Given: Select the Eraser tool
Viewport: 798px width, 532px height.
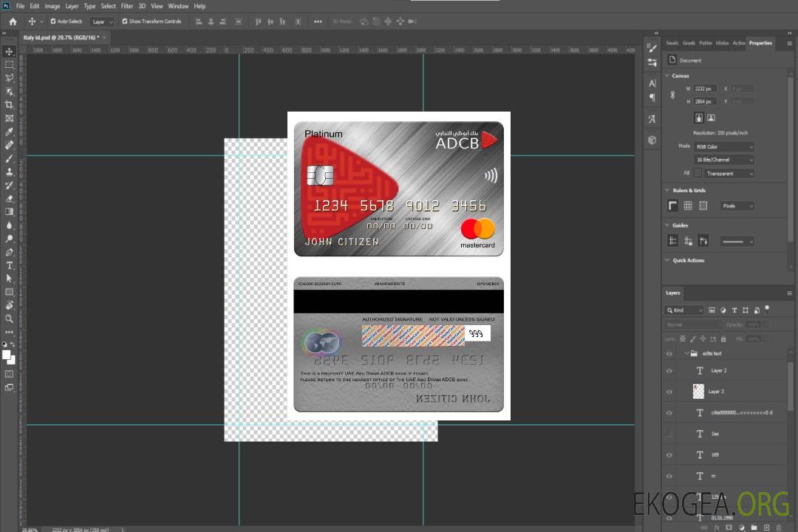Looking at the screenshot, I should (x=9, y=199).
